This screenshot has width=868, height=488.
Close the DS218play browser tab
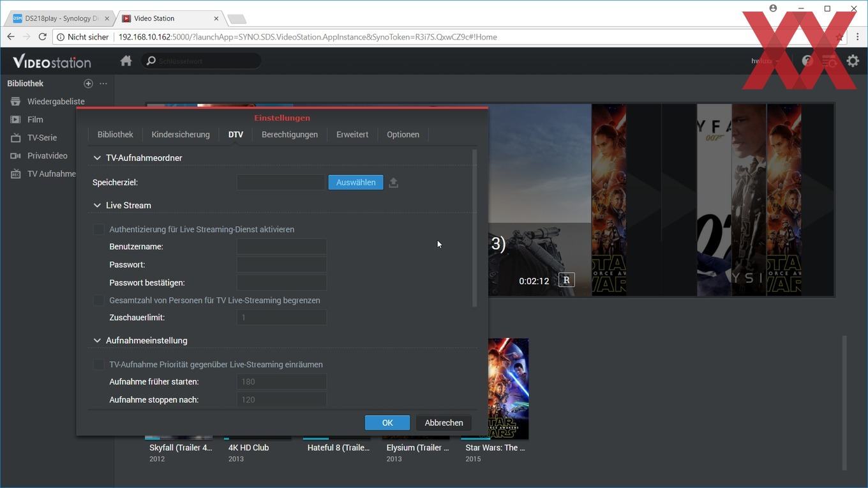(x=107, y=19)
